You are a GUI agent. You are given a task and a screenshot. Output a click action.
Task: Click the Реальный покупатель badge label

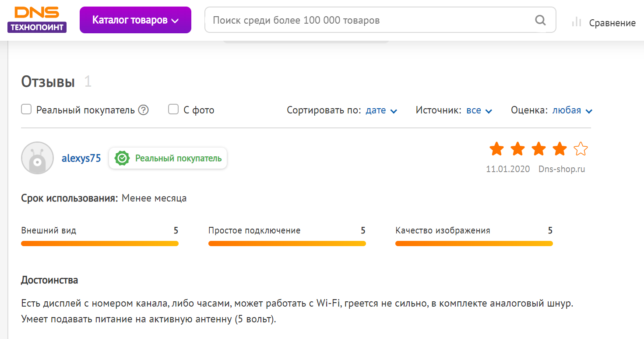179,158
